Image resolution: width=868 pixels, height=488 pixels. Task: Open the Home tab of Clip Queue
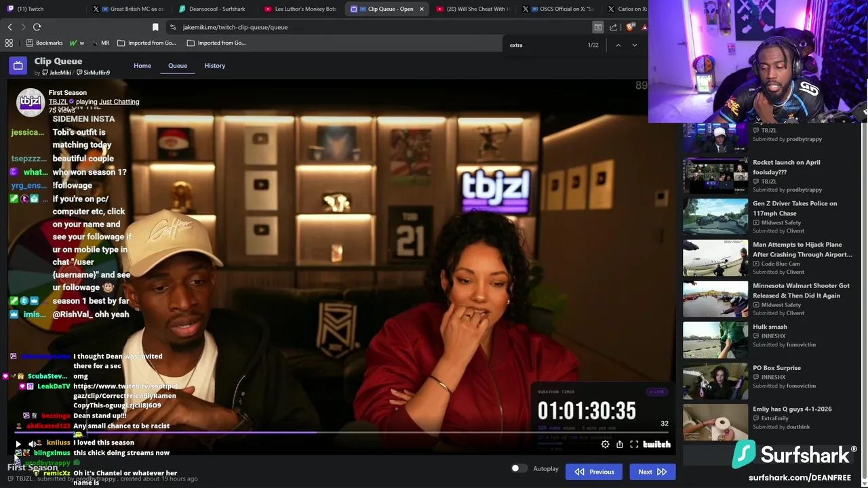click(x=142, y=66)
